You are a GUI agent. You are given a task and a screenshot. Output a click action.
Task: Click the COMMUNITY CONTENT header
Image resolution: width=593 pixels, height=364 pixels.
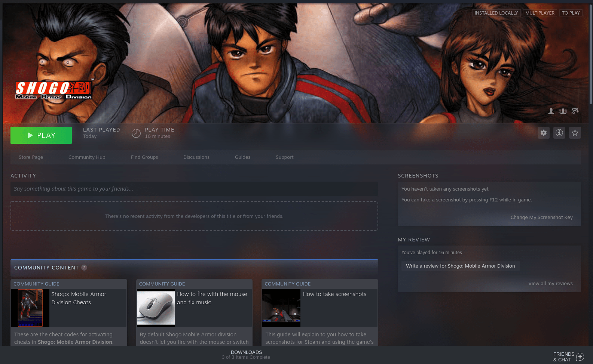[46, 268]
